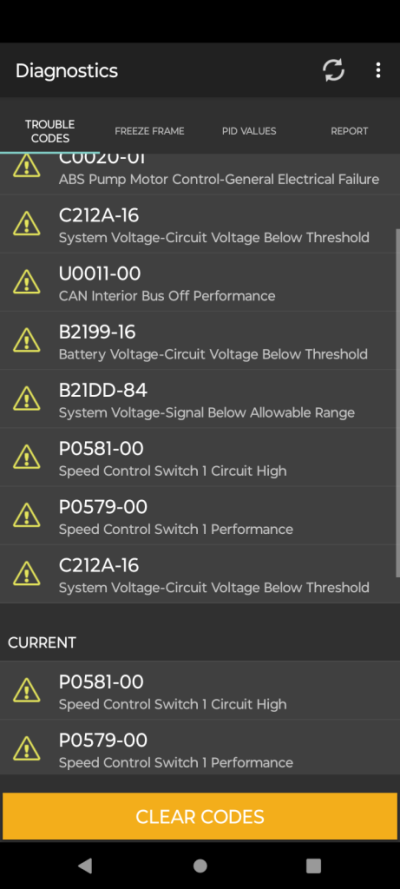Open Battery Voltage-Circuit Voltage Below Threshold entry

198,340
